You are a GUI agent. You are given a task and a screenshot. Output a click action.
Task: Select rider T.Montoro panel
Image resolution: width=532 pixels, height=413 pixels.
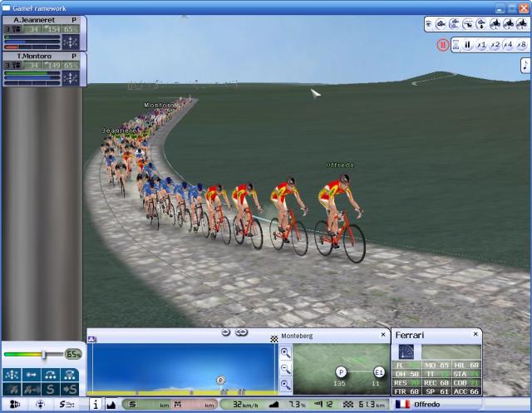click(x=35, y=56)
